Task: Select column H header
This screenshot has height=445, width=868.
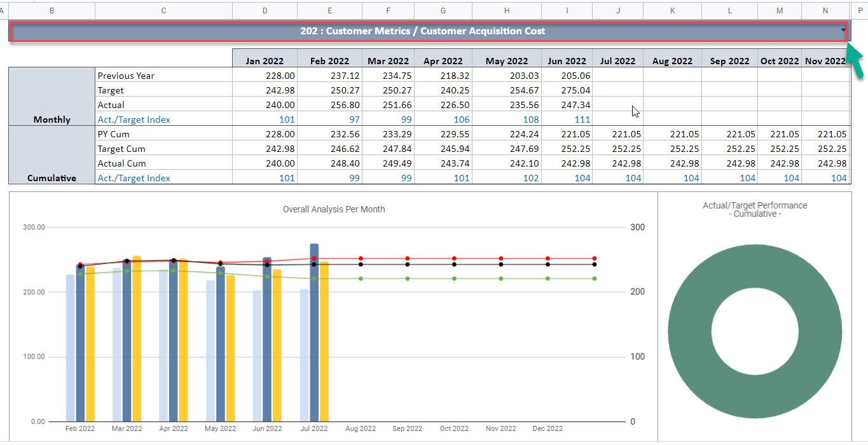Action: [507, 10]
